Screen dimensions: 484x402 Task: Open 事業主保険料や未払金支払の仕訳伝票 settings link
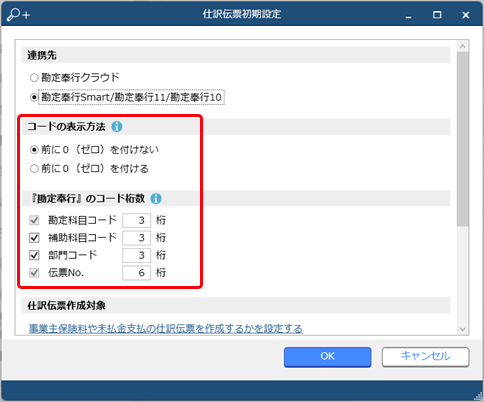click(166, 329)
